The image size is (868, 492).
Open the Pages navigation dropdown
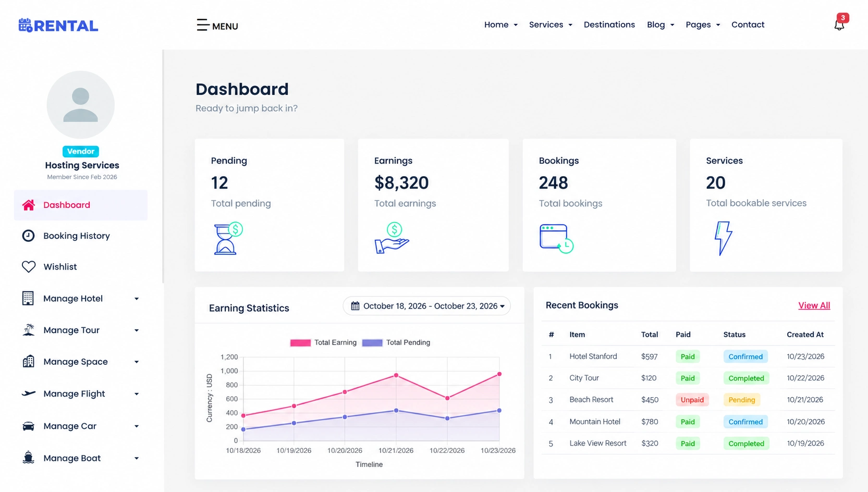coord(703,24)
